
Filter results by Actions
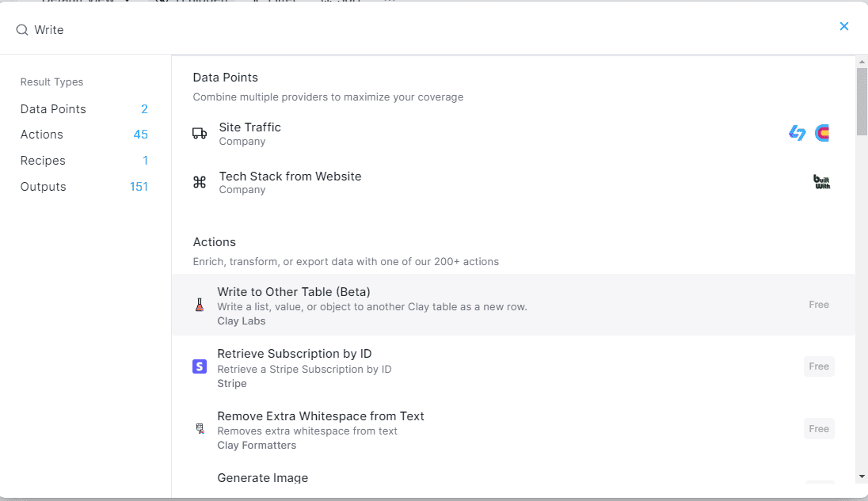(84, 135)
